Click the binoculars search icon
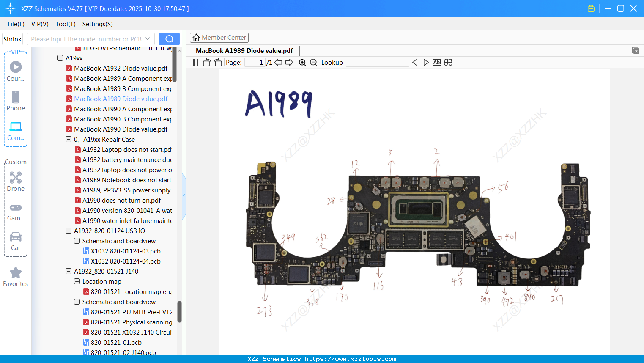Image resolution: width=644 pixels, height=363 pixels. (448, 63)
